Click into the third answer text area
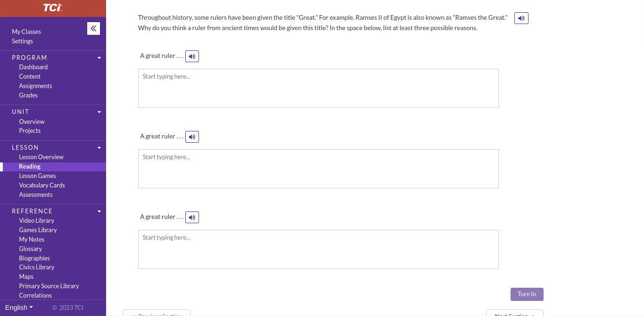 tap(318, 250)
